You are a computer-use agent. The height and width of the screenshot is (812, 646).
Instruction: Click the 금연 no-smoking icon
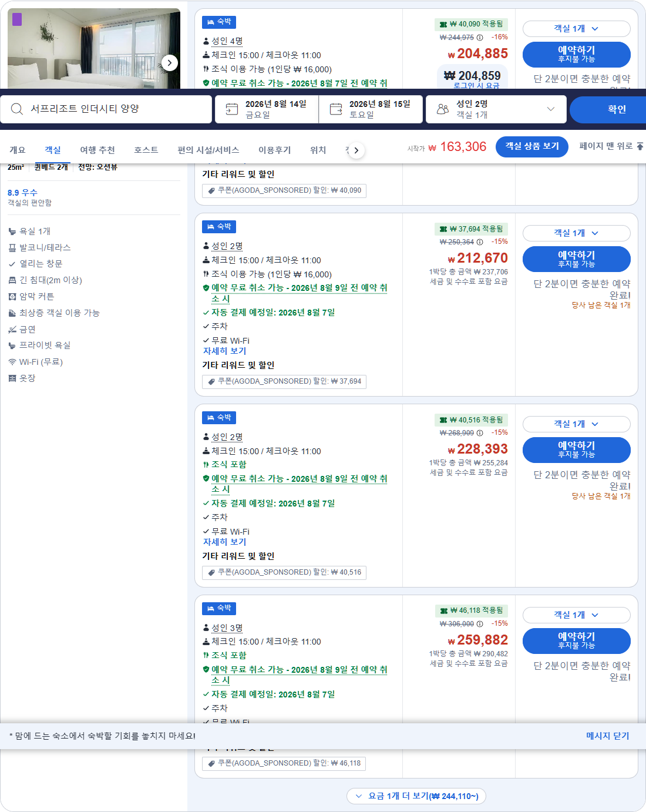pos(12,330)
